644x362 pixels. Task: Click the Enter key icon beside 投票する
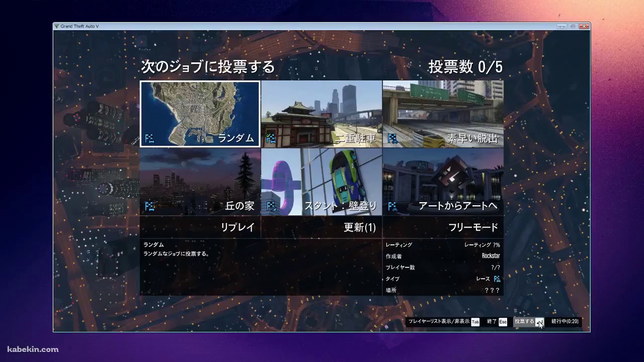(x=539, y=322)
